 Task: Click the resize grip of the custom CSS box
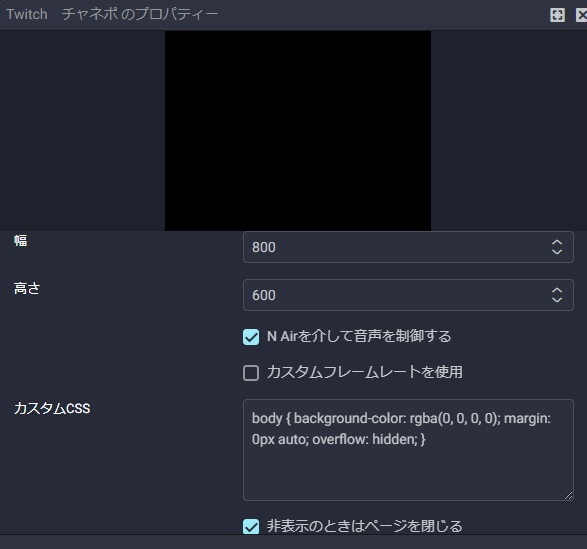(x=569, y=496)
